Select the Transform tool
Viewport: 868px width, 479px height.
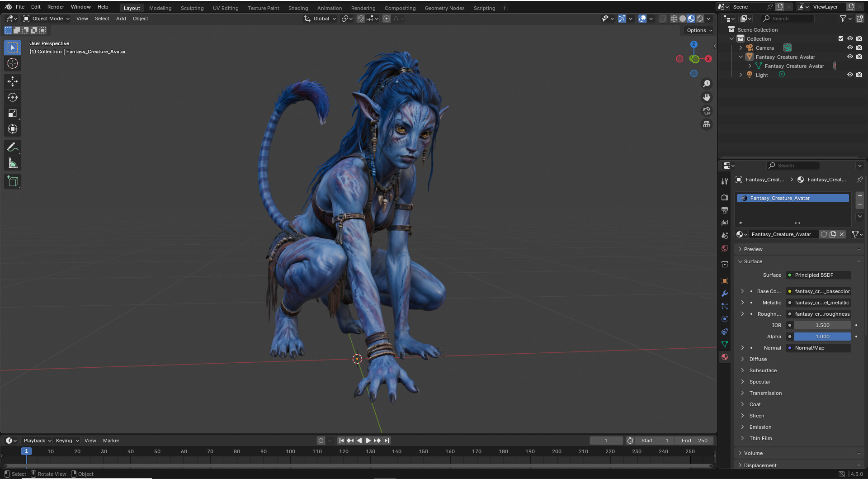13,129
